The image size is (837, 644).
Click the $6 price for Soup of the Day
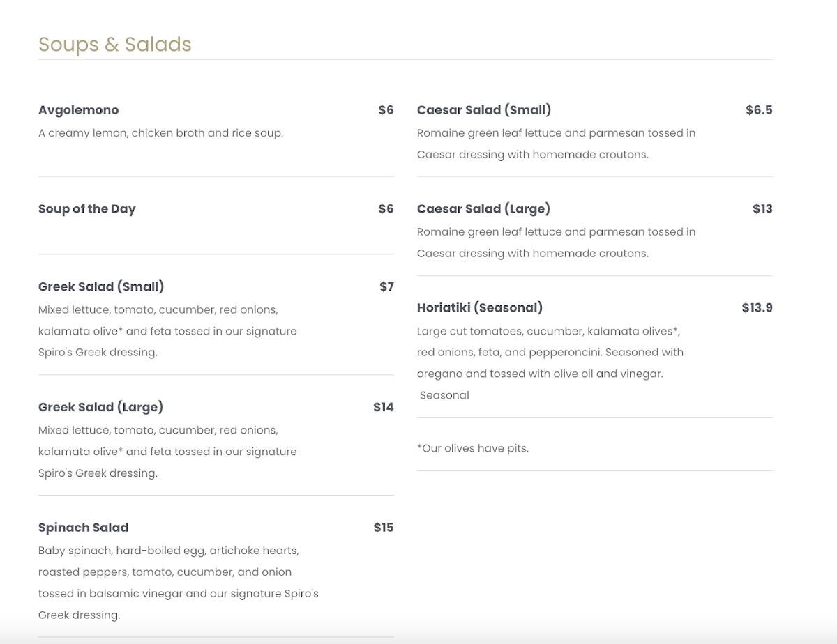point(386,209)
